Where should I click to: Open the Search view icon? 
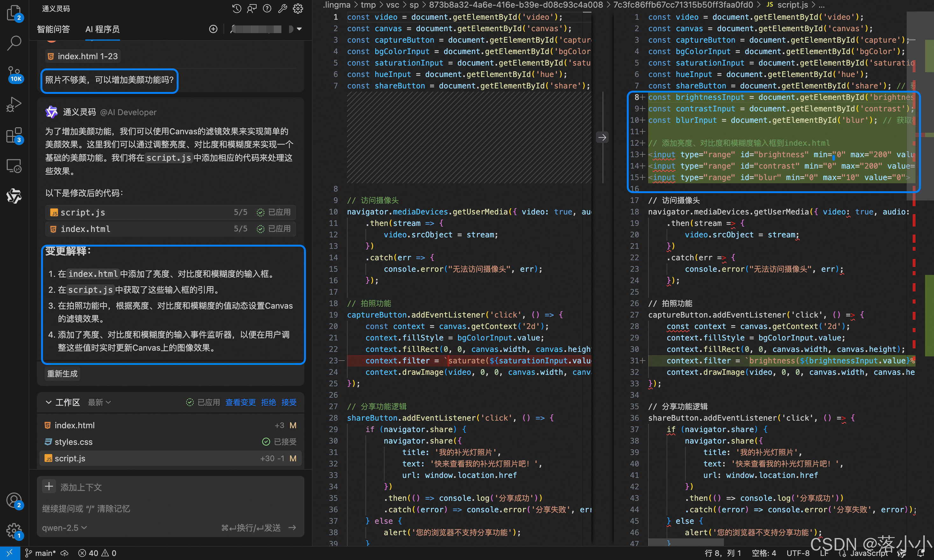coord(14,43)
